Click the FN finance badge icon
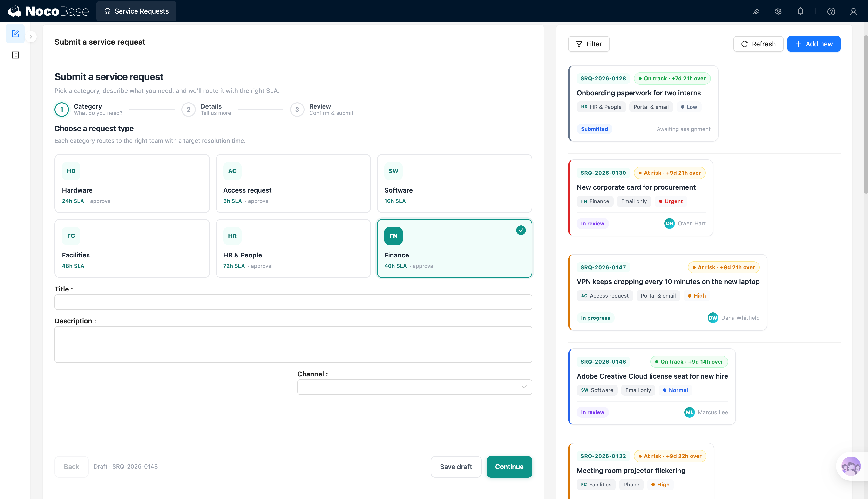Viewport: 868px width, 499px height. (393, 236)
